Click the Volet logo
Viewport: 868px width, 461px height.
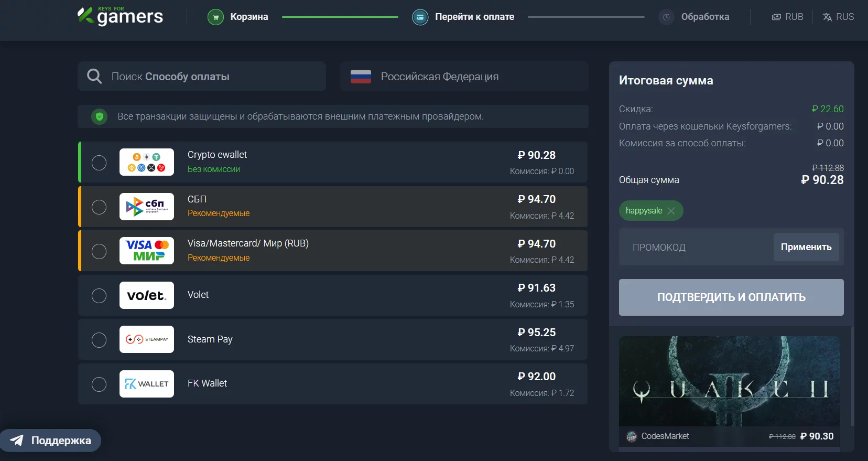[147, 295]
